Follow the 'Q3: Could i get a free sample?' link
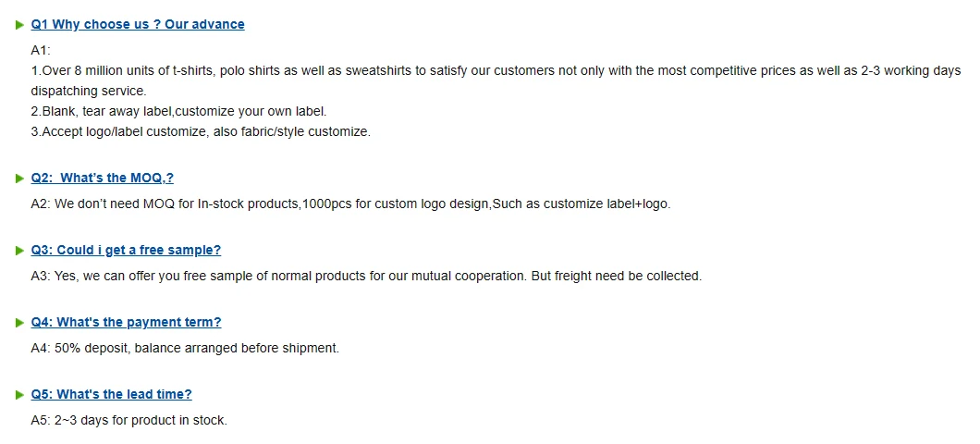 126,250
